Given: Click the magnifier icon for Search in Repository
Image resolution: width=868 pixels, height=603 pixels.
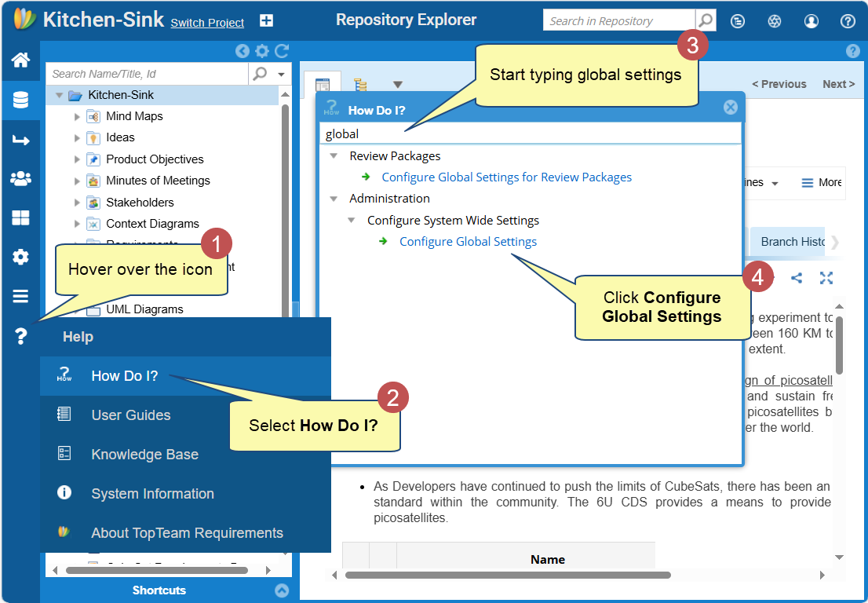Looking at the screenshot, I should pyautogui.click(x=706, y=20).
